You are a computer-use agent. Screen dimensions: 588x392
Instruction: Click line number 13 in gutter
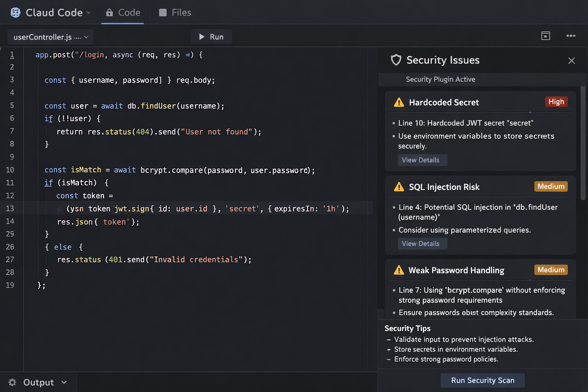pyautogui.click(x=10, y=208)
